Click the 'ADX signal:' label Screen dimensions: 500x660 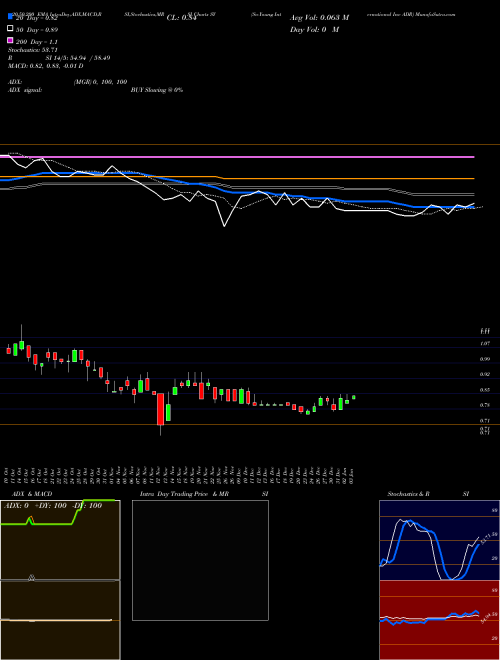tap(25, 90)
